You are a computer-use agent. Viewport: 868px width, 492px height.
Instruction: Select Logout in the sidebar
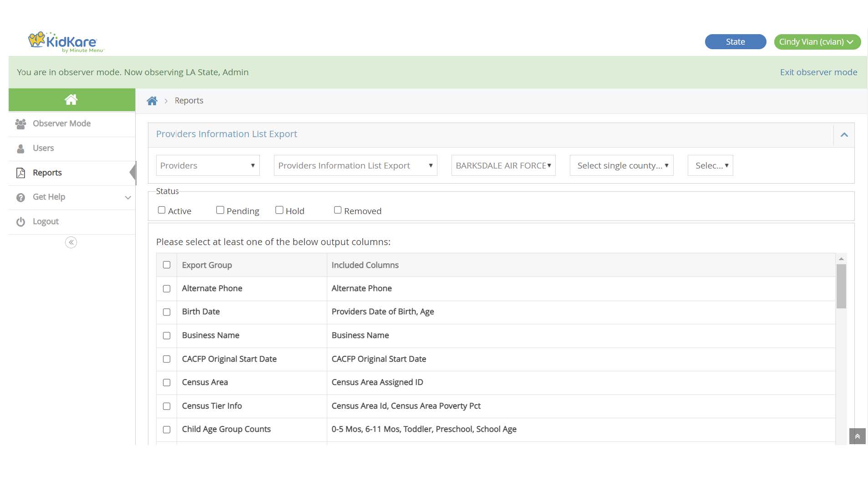pyautogui.click(x=72, y=222)
